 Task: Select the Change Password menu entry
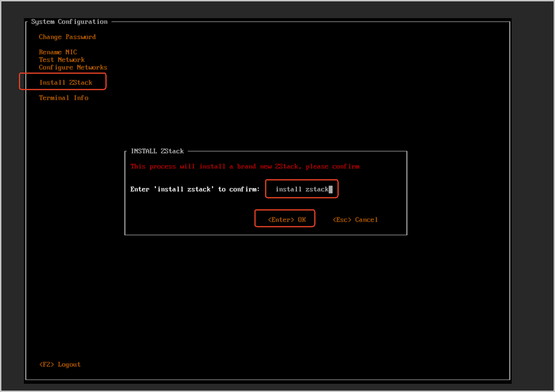point(67,37)
